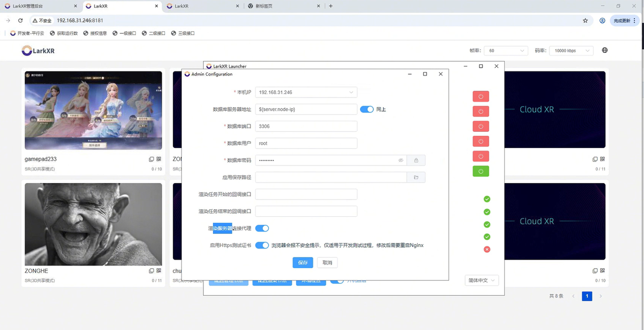This screenshot has width=644, height=330.
Task: Click the gamepad233 app name
Action: pos(41,159)
